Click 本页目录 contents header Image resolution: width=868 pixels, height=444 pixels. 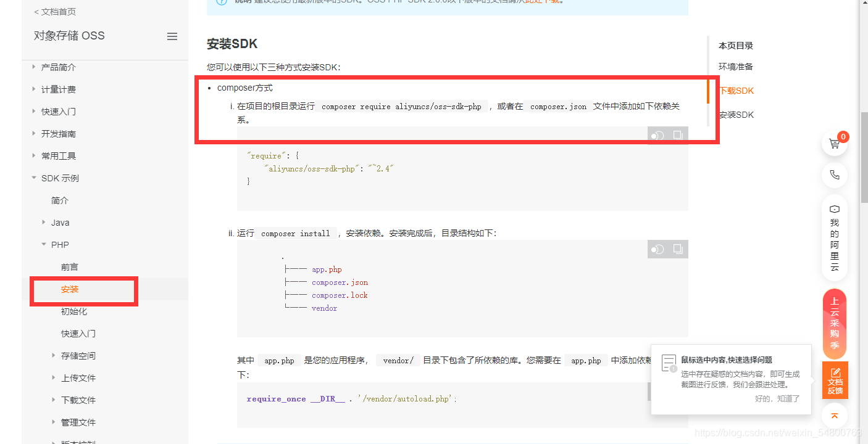point(736,46)
